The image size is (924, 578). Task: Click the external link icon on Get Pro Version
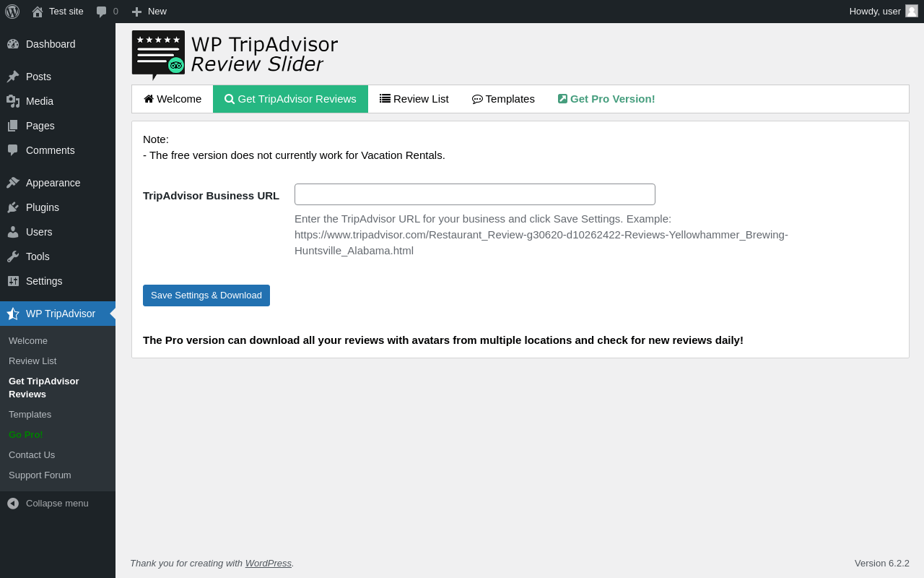(563, 99)
